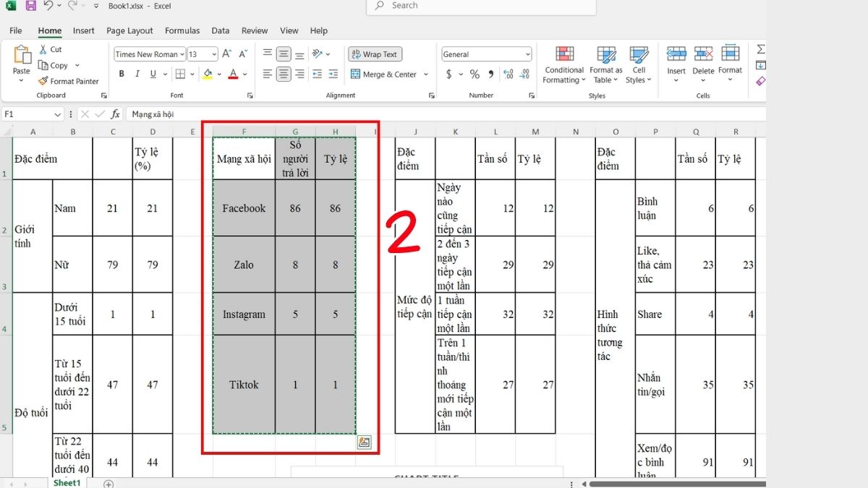Click the Paste clipboard icon

click(x=22, y=55)
